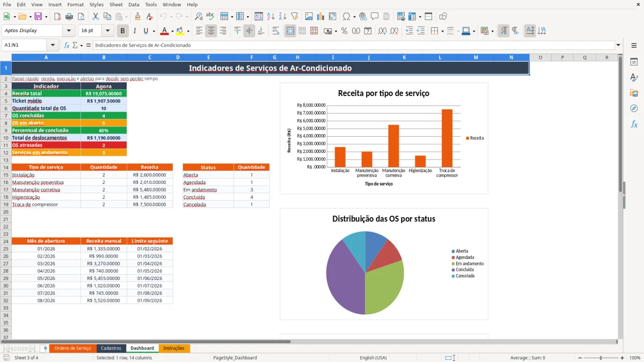
Task: Click the Print icon
Action: 69,17
